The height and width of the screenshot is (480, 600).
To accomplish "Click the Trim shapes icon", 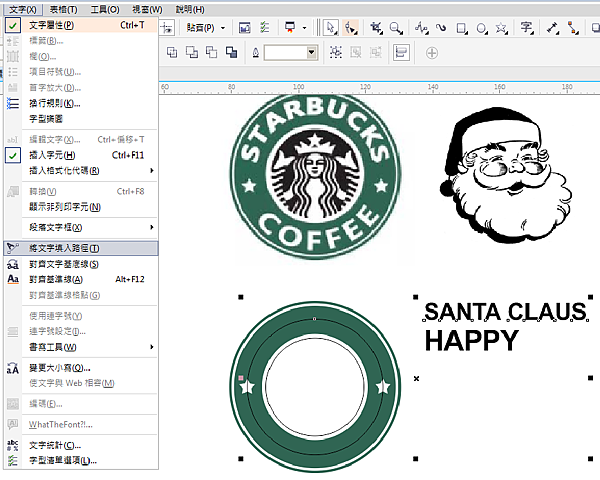I will click(x=192, y=52).
